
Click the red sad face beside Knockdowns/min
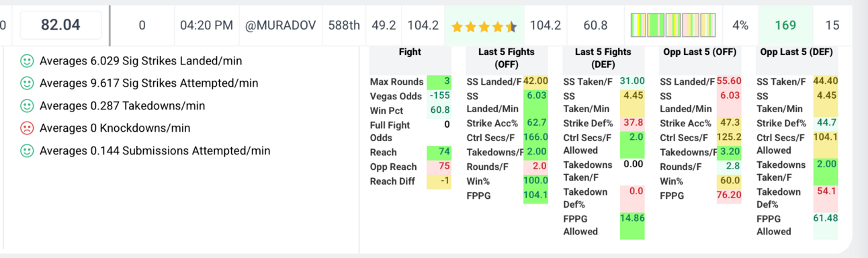[27, 128]
